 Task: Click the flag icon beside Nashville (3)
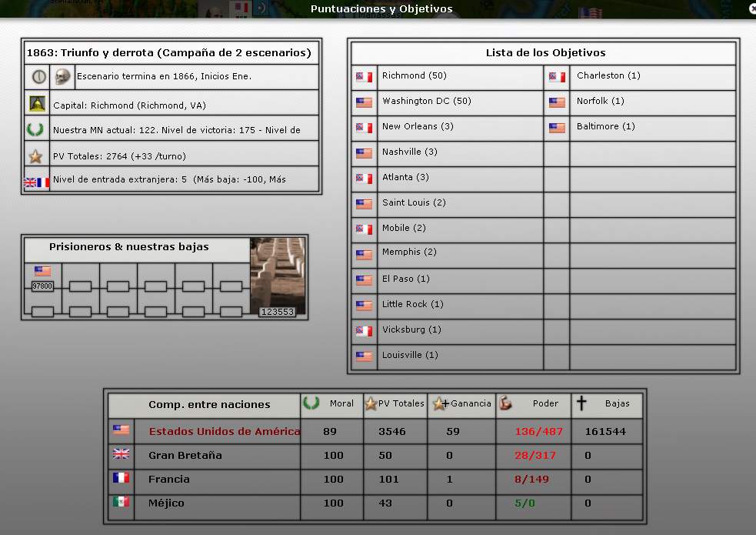pos(364,153)
